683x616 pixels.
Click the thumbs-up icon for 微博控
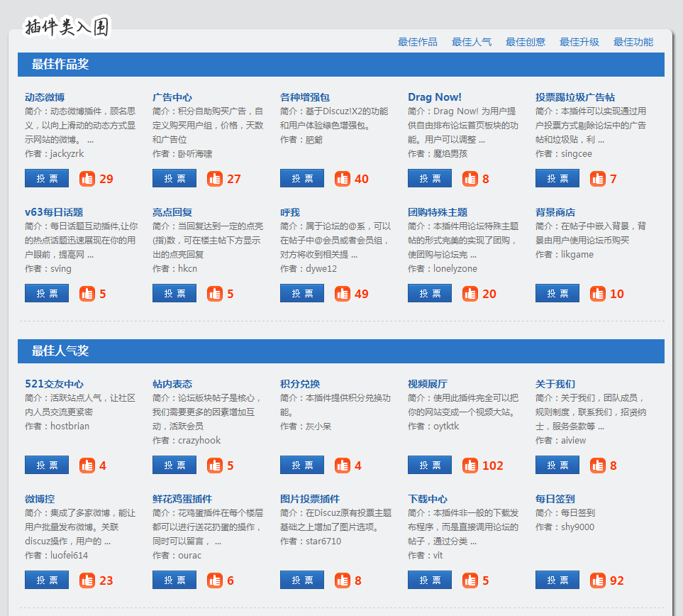point(87,581)
